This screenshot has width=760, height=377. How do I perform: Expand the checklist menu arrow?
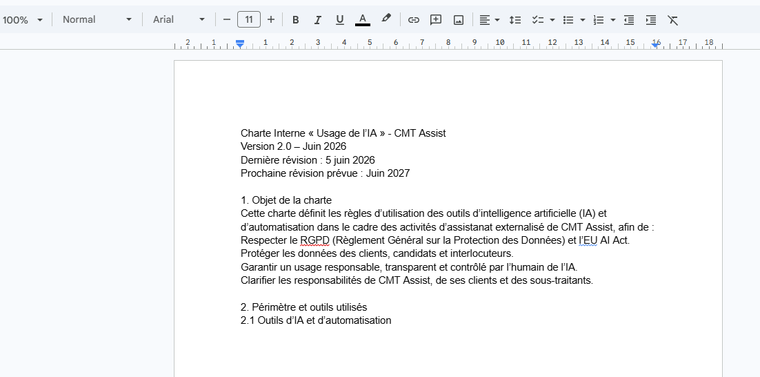coord(552,20)
